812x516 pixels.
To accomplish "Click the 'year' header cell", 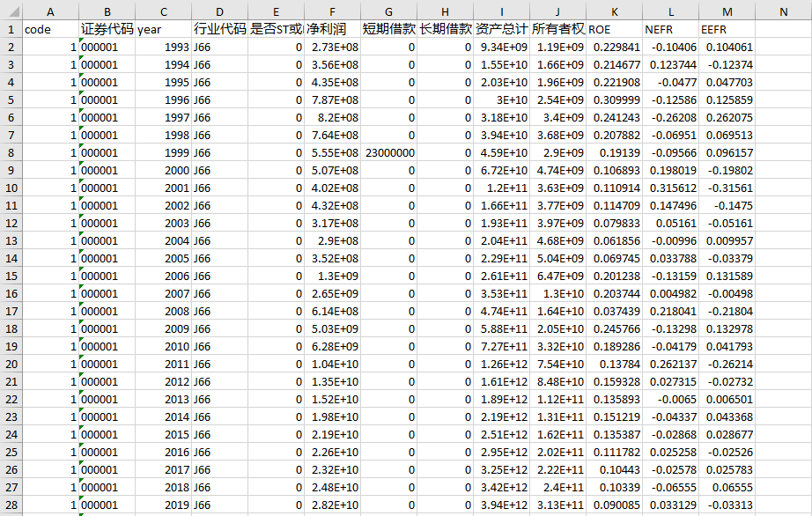I will tap(163, 30).
